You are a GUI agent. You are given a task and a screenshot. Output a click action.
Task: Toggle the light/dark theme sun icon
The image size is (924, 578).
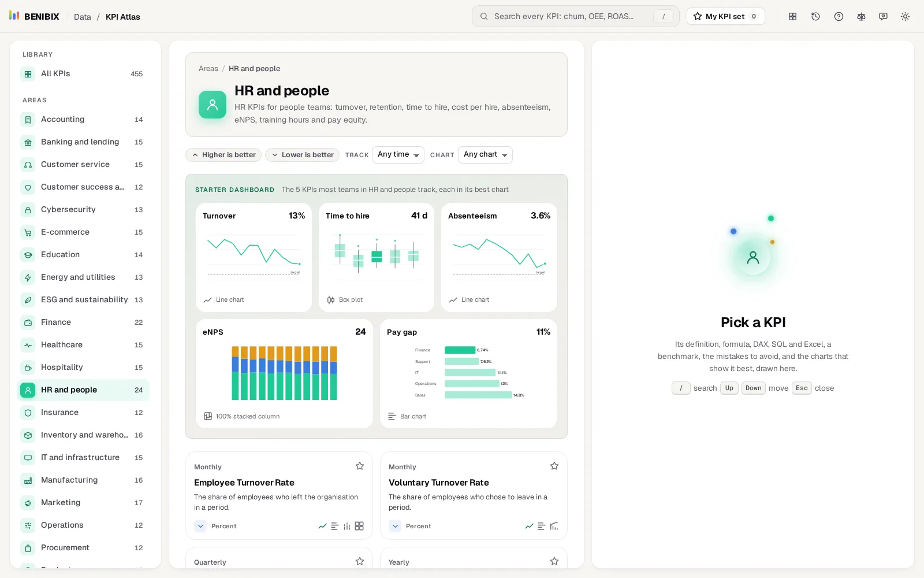tap(905, 17)
